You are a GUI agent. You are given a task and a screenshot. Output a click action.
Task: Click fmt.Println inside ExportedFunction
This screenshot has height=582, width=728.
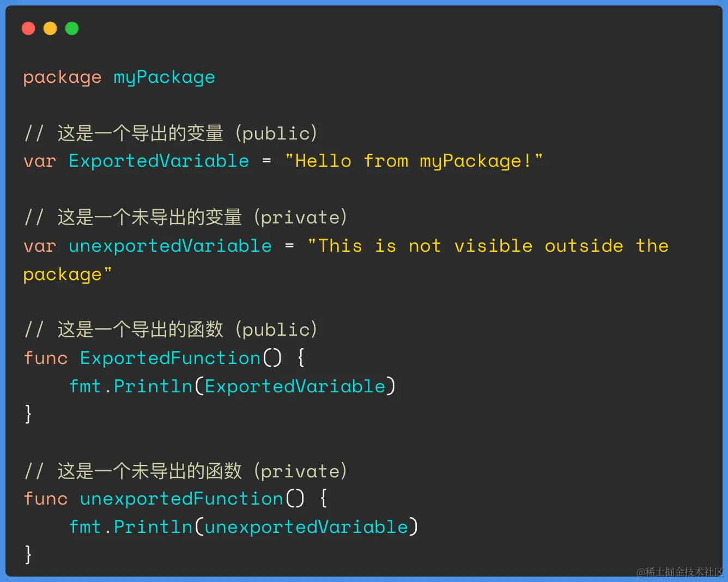pyautogui.click(x=131, y=386)
